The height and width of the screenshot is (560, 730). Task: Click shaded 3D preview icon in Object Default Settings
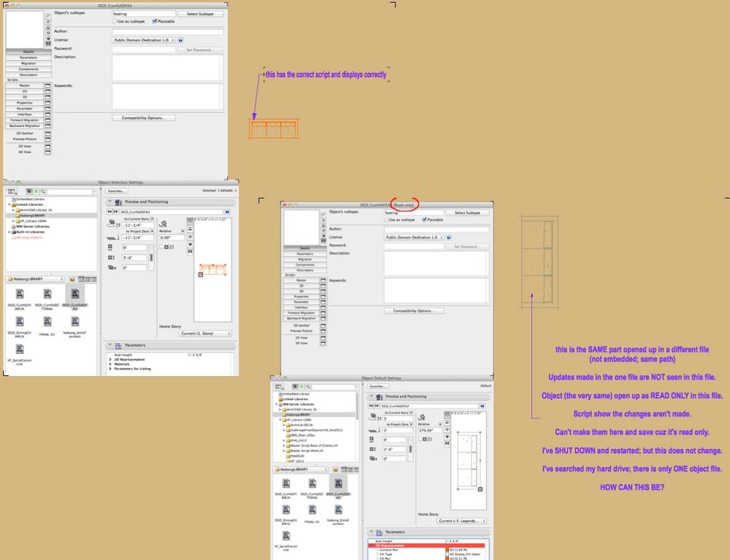pyautogui.click(x=447, y=437)
